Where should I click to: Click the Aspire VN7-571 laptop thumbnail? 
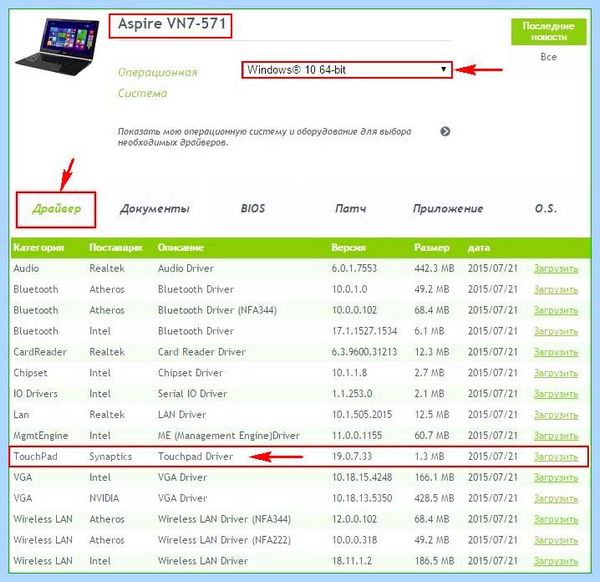[57, 46]
